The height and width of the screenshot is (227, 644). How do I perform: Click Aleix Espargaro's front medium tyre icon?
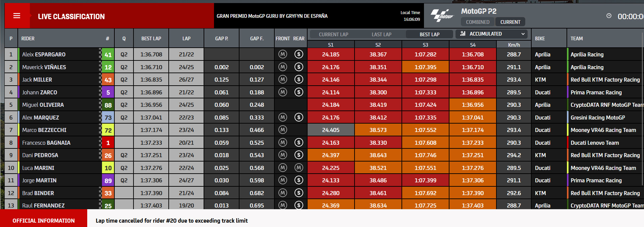point(283,54)
